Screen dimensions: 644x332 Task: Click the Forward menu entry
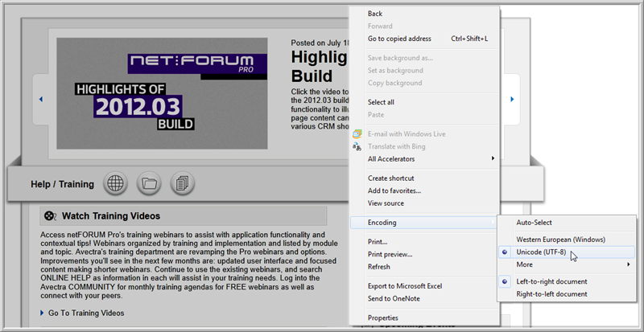click(424, 26)
